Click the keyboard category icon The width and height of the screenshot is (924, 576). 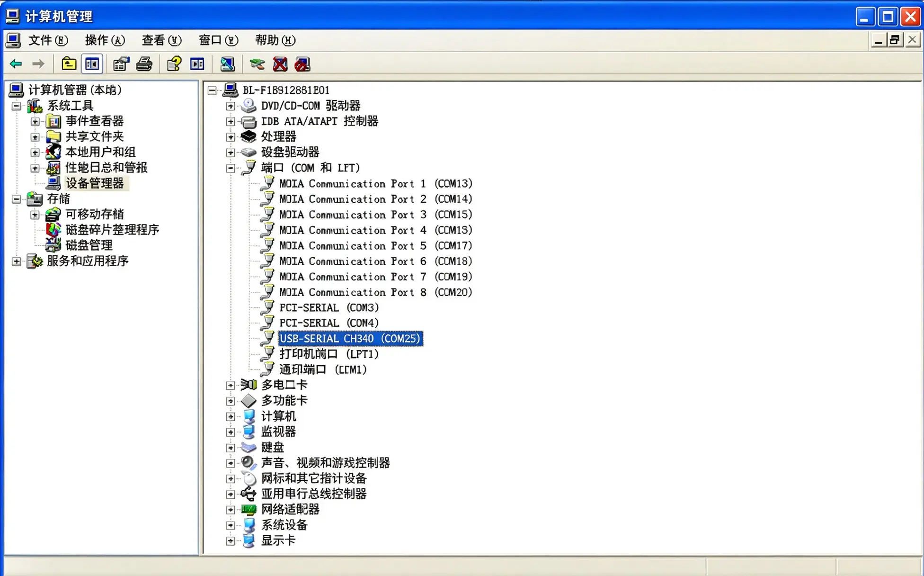[249, 447]
